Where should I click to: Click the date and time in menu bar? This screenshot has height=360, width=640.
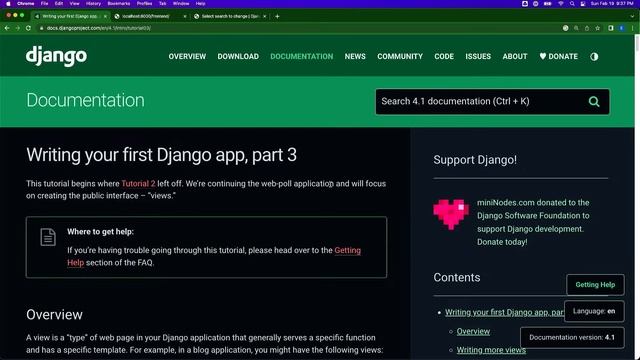point(612,4)
